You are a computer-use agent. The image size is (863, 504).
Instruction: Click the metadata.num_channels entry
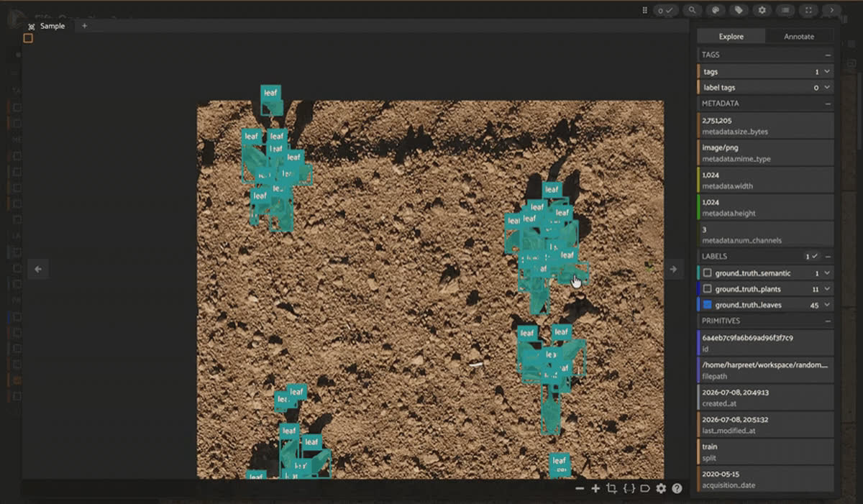tap(766, 234)
